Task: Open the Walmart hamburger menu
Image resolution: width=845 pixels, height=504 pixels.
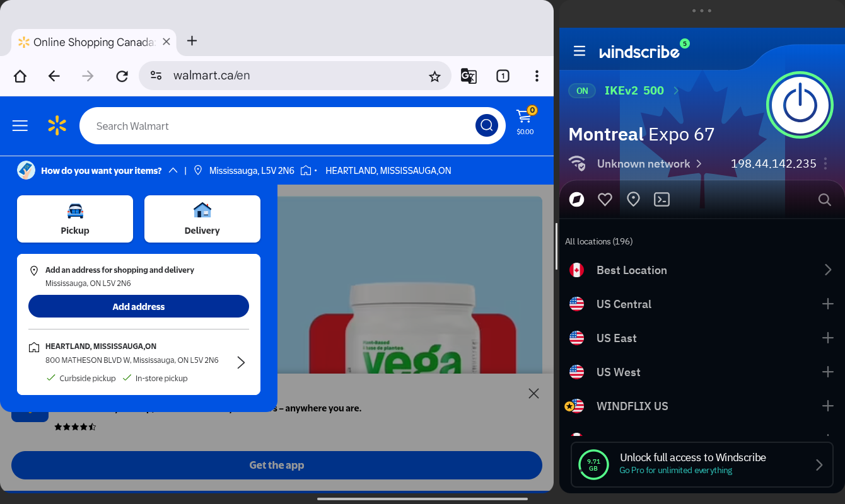Action: click(20, 126)
